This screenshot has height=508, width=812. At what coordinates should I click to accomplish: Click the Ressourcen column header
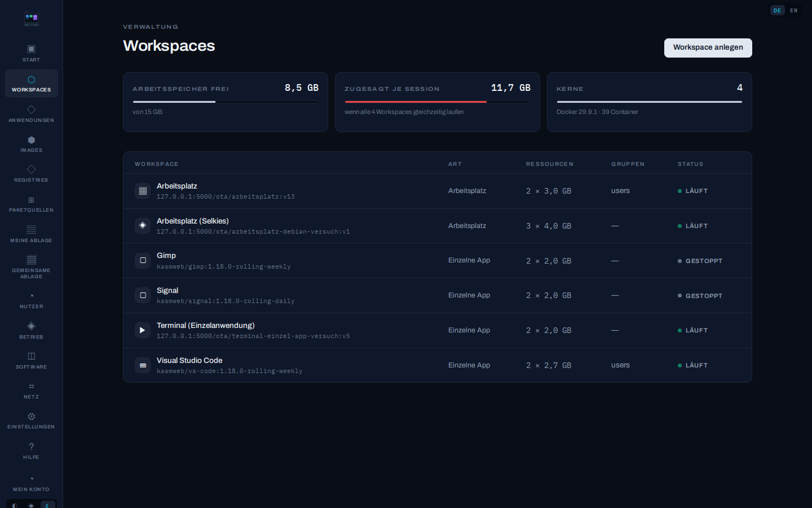point(550,164)
